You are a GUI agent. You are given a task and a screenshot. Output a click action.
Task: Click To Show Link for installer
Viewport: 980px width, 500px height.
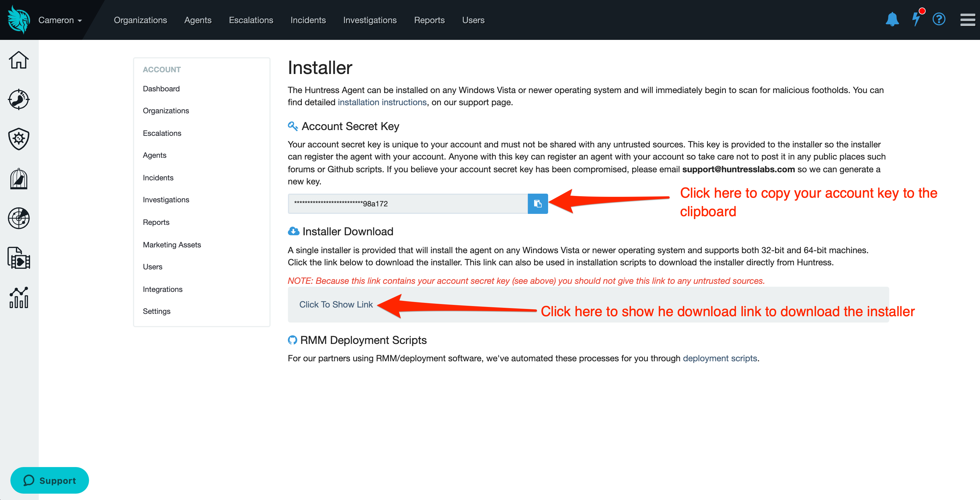point(336,305)
